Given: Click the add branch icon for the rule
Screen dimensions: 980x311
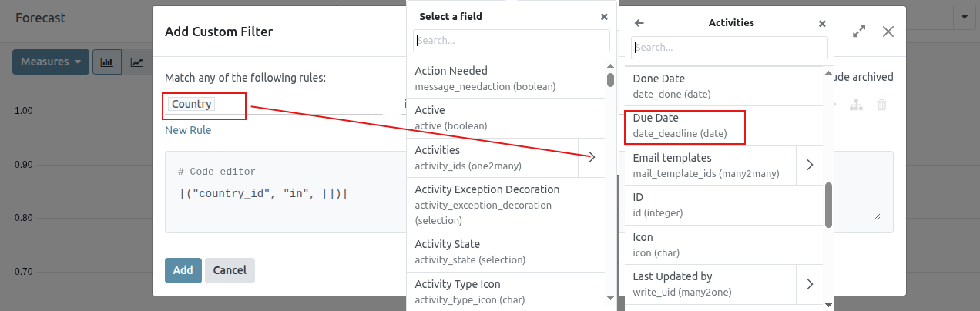Looking at the screenshot, I should pyautogui.click(x=856, y=105).
